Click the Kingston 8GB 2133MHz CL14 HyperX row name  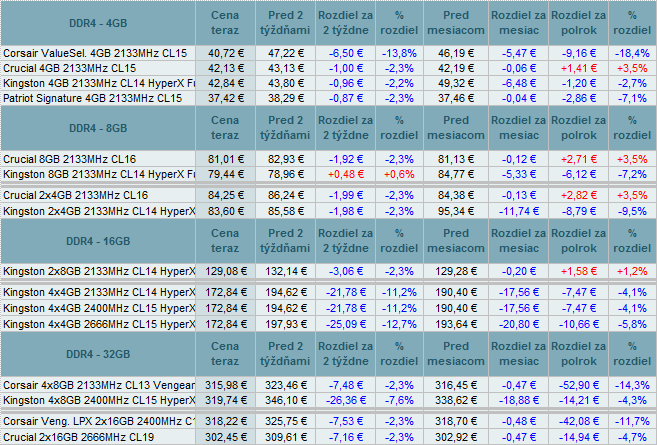(98, 174)
